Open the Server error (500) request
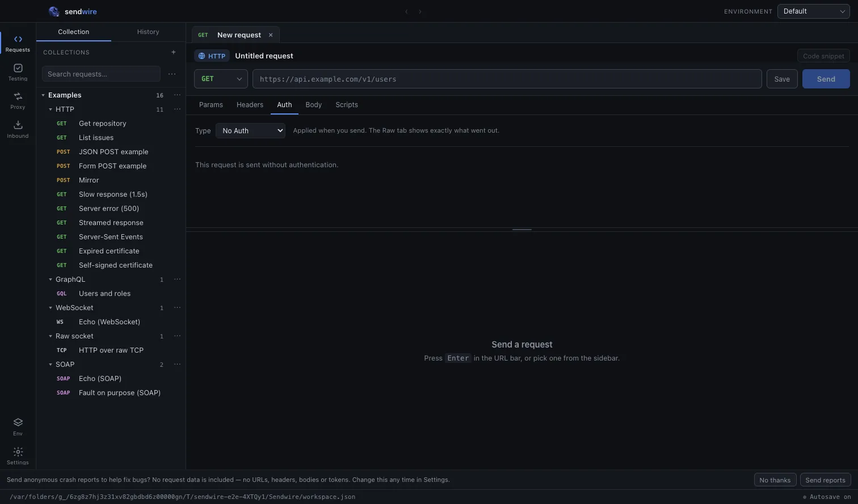This screenshot has height=504, width=858. (x=111, y=209)
